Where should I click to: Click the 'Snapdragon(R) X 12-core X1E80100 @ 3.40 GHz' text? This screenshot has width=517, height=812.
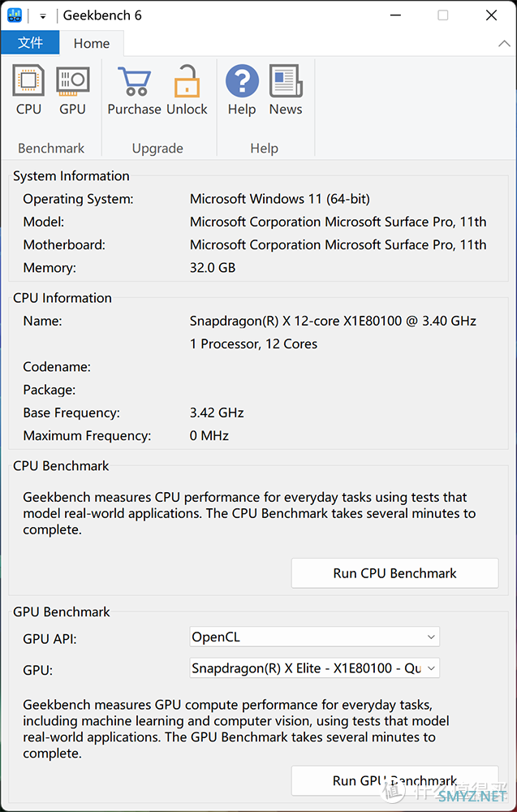pos(333,321)
